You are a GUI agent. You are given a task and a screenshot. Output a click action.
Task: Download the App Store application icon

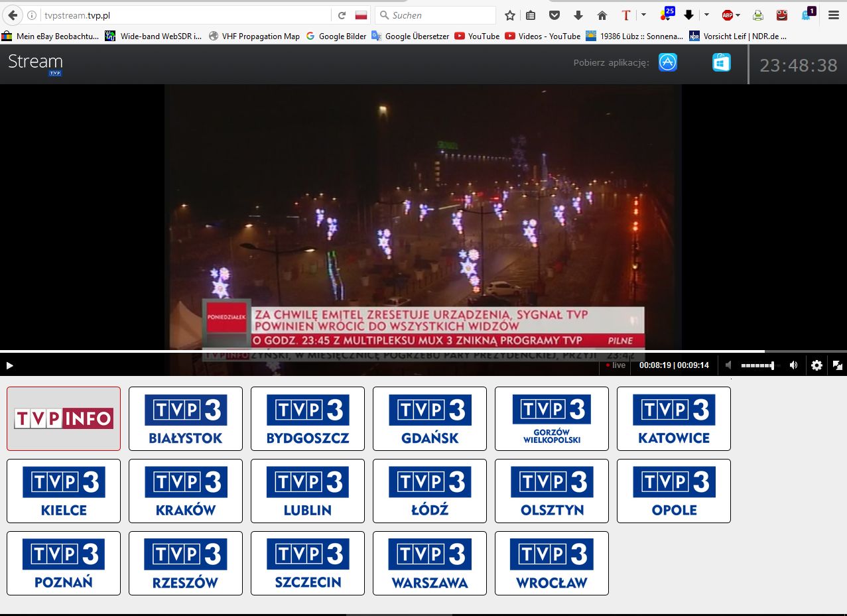click(668, 62)
